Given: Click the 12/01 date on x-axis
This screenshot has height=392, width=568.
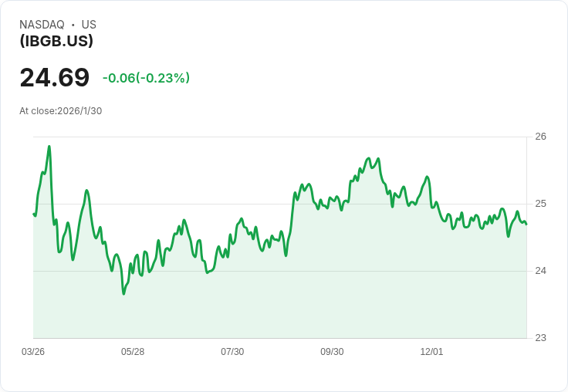Looking at the screenshot, I should (x=431, y=352).
